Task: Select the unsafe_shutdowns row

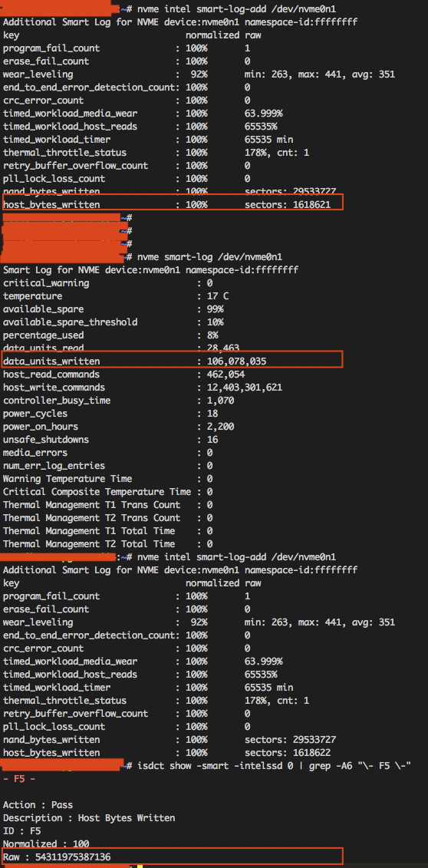Action: (x=110, y=440)
